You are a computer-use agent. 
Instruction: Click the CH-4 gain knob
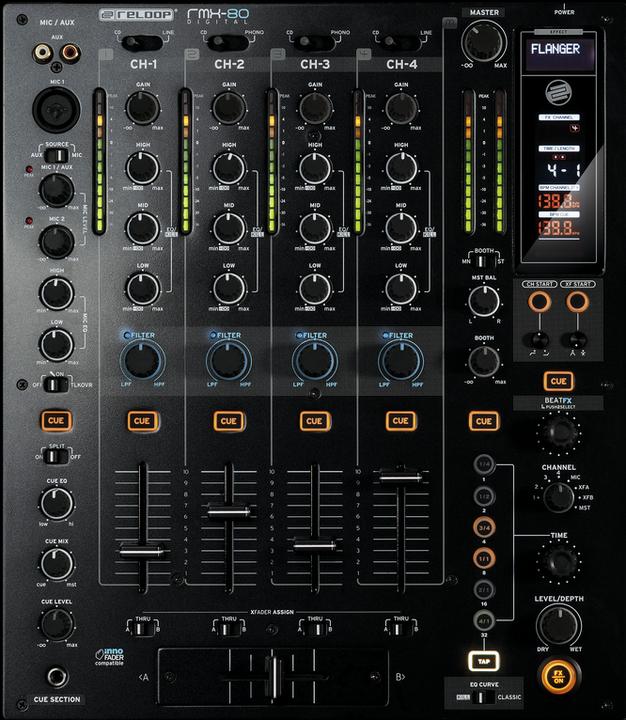(401, 108)
